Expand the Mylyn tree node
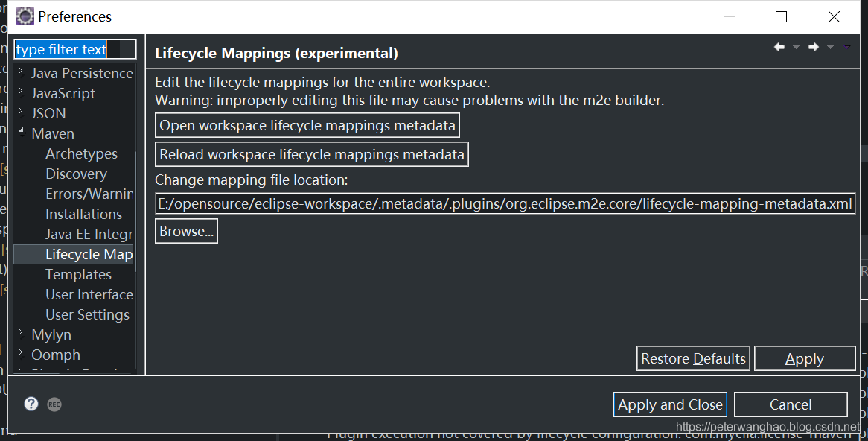Screen dimensions: 868x441 tap(21, 332)
